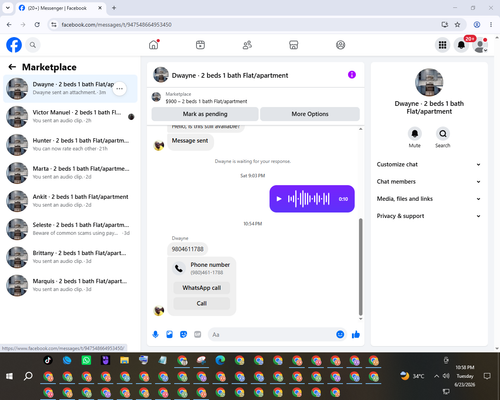This screenshot has width=500, height=400.
Task: Choose a sticker icon
Action: pos(183,334)
